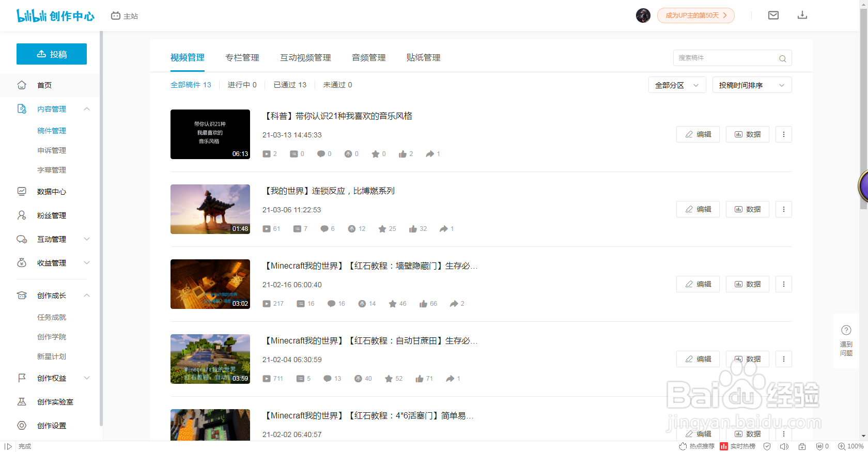View 数据 for 墙壁隐藏门 video
Screen dimensions: 868x452
point(748,284)
